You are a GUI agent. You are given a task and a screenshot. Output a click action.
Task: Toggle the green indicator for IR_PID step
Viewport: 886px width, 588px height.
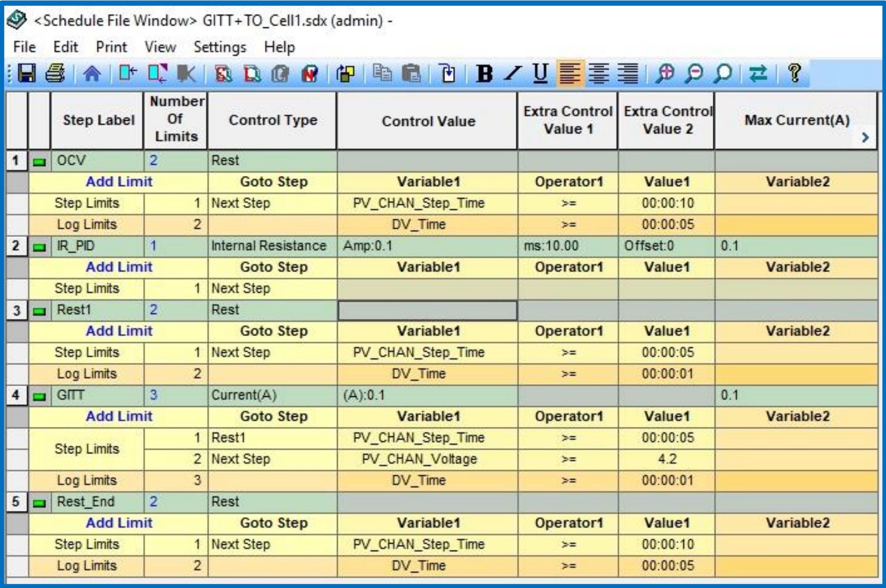pos(39,247)
